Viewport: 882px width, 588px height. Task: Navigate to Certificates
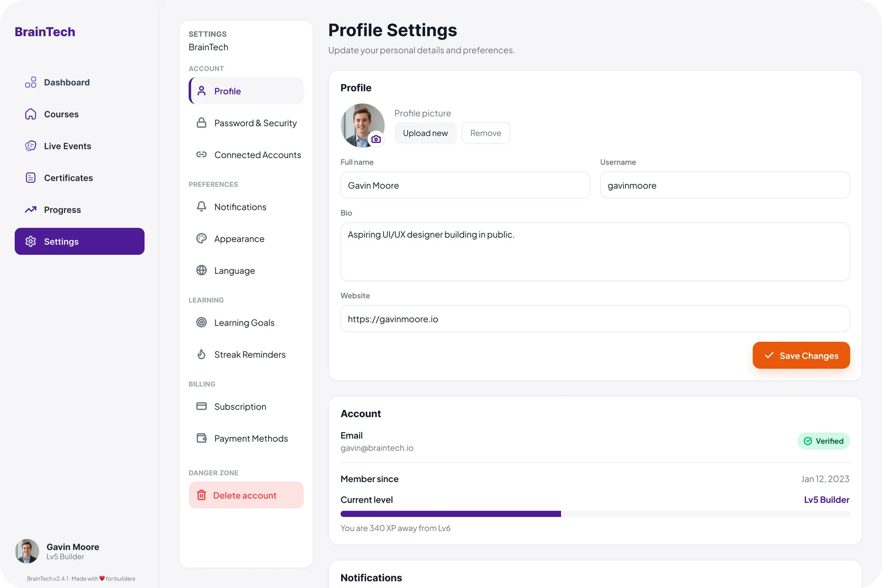[79, 178]
